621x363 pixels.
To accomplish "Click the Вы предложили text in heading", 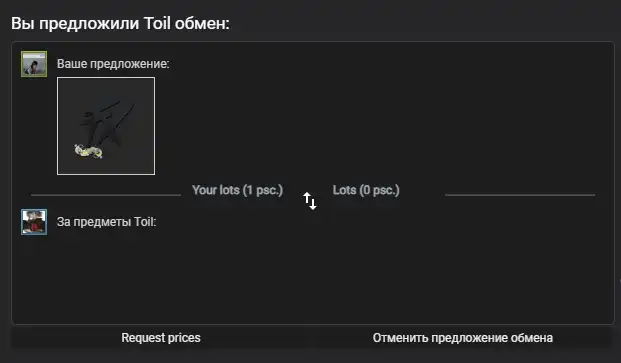I will coord(75,23).
